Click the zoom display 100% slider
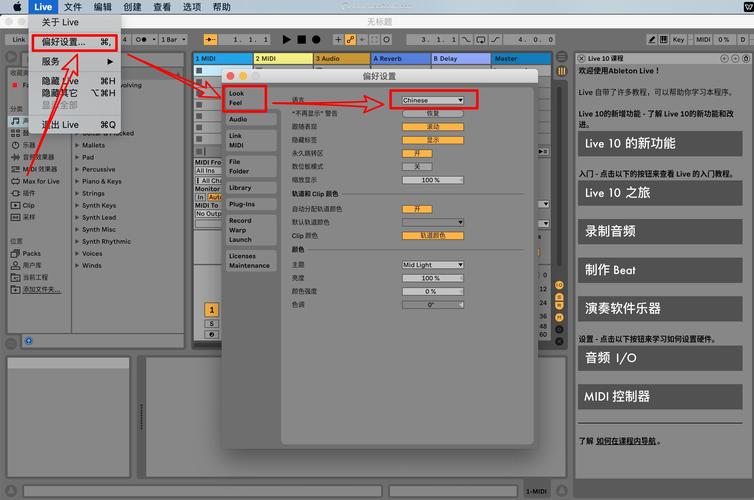Viewport: 754px width, 500px height. pyautogui.click(x=433, y=180)
